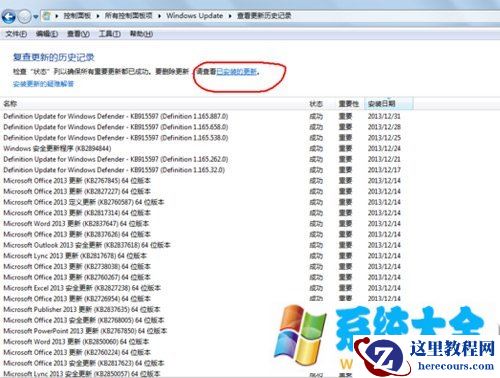Click 重要 importance in Outlook 2013 row
The width and height of the screenshot is (500, 378).
[345, 245]
